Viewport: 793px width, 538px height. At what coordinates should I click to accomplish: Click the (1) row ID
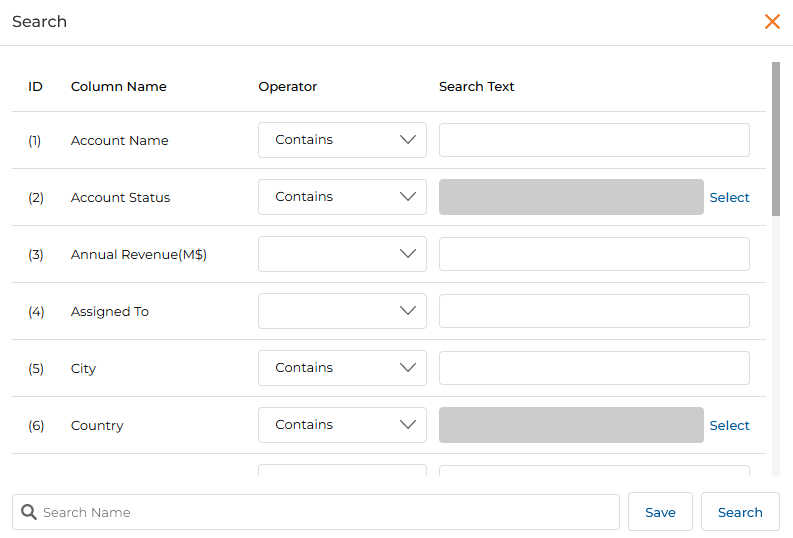click(x=34, y=141)
